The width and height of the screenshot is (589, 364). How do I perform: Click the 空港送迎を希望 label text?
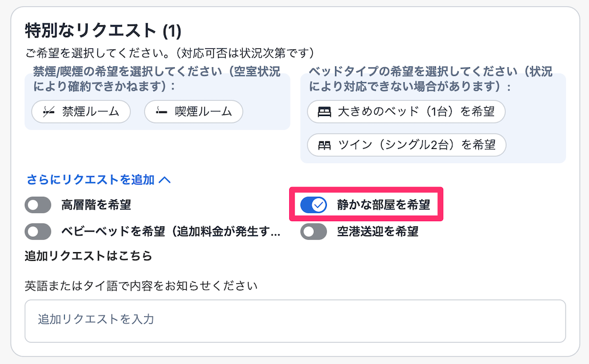(378, 231)
